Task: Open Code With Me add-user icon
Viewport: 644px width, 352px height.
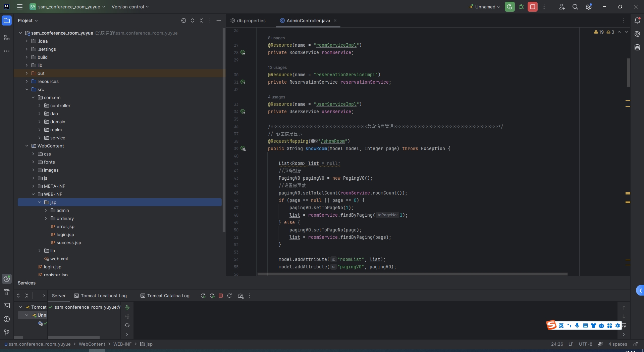Action: 562,7
